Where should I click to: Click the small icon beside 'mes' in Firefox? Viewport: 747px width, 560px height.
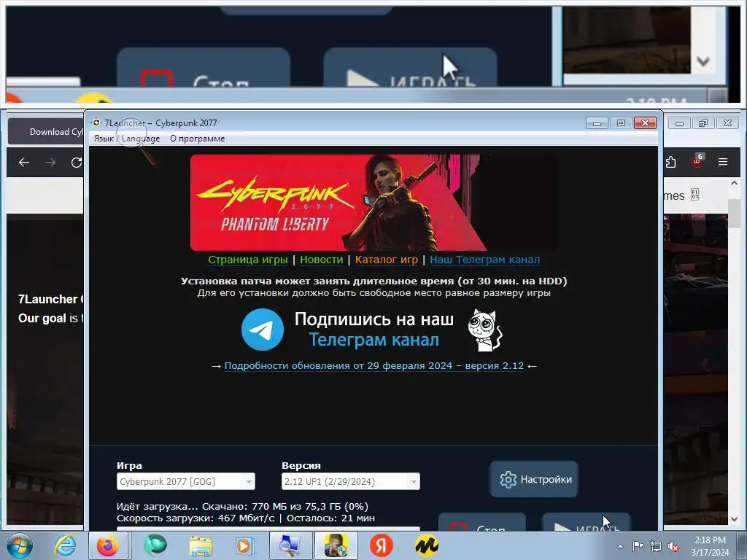point(694,194)
